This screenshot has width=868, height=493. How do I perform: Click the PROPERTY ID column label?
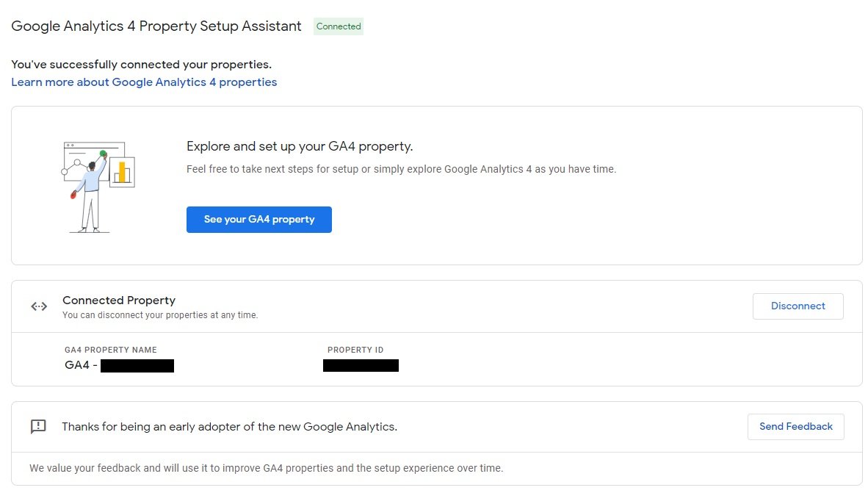(355, 350)
